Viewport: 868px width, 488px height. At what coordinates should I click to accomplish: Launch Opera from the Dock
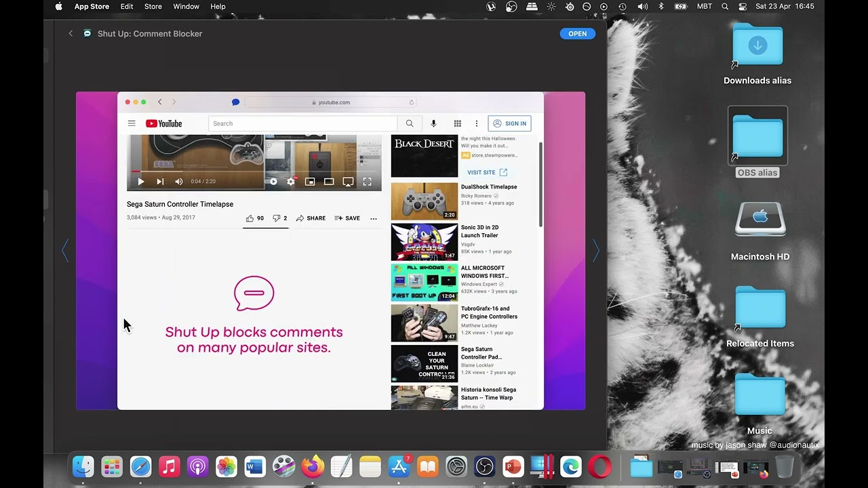coord(599,466)
